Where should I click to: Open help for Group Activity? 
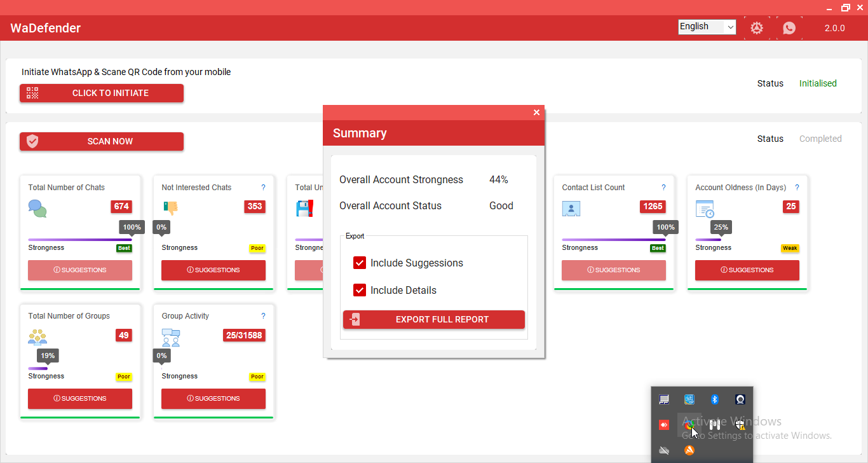click(263, 316)
